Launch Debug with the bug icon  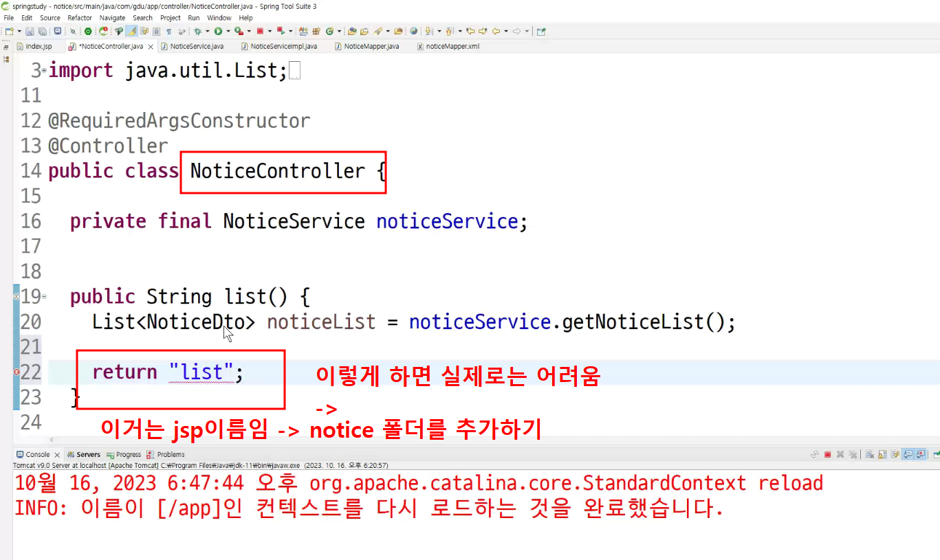(197, 31)
